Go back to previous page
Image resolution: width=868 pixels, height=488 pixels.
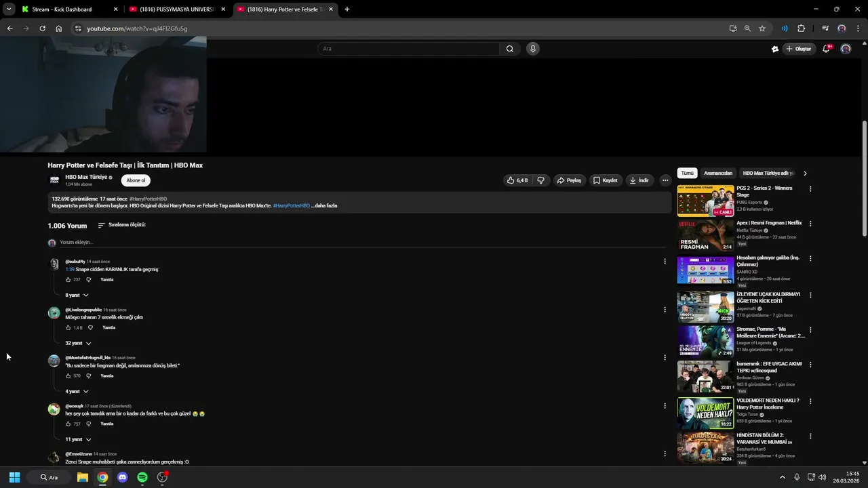[9, 28]
